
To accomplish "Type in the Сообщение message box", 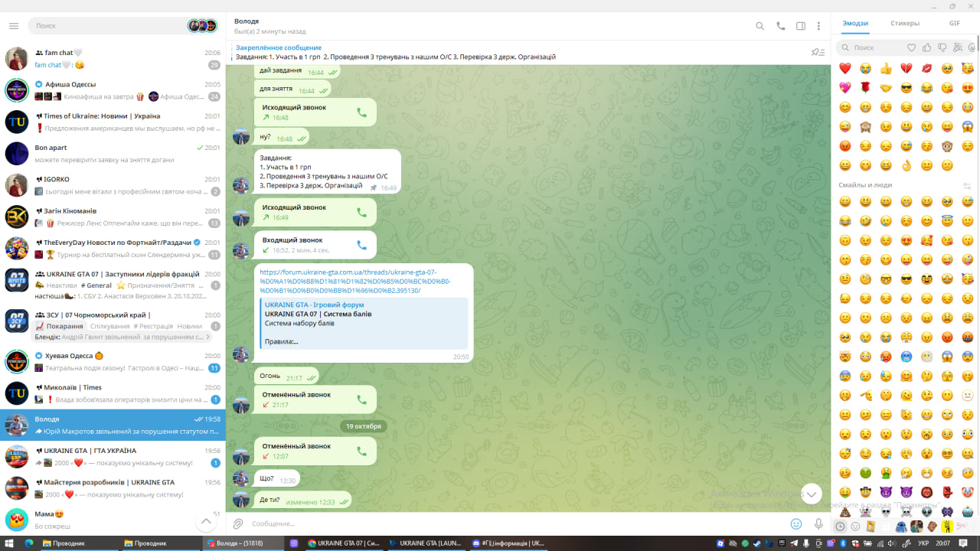I will (x=517, y=523).
